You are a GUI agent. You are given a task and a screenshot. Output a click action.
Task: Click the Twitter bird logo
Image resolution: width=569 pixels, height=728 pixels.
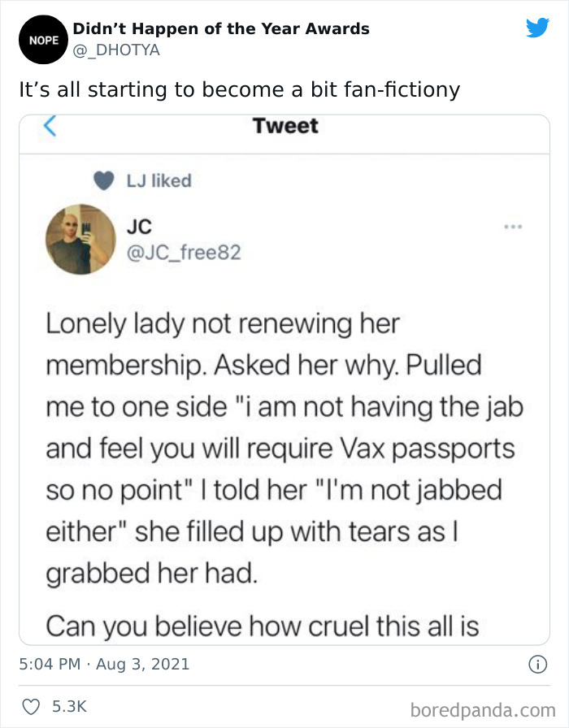pos(537,28)
